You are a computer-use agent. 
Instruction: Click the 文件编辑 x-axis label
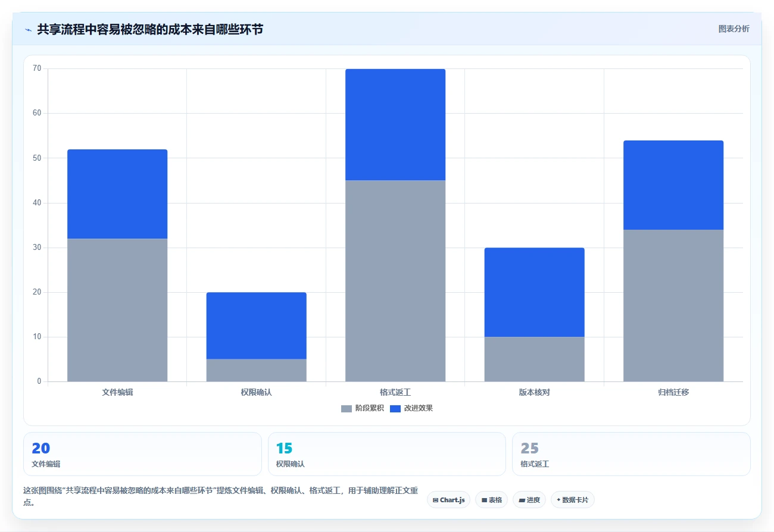click(117, 393)
